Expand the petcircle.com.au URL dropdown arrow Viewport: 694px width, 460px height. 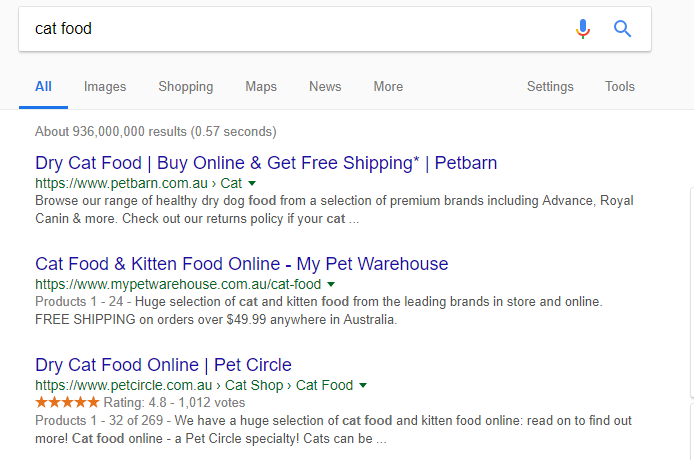click(x=363, y=385)
